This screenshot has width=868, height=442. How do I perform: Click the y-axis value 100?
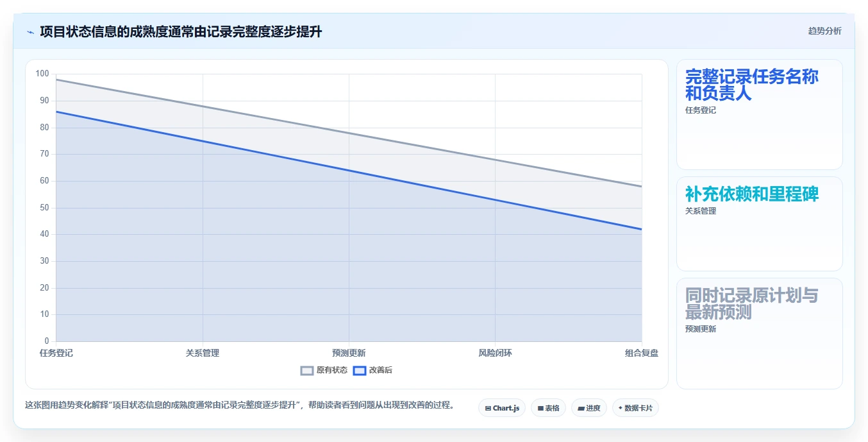[42, 74]
